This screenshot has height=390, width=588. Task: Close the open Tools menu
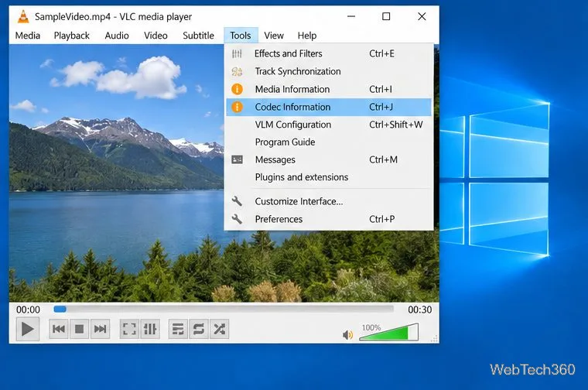[241, 36]
